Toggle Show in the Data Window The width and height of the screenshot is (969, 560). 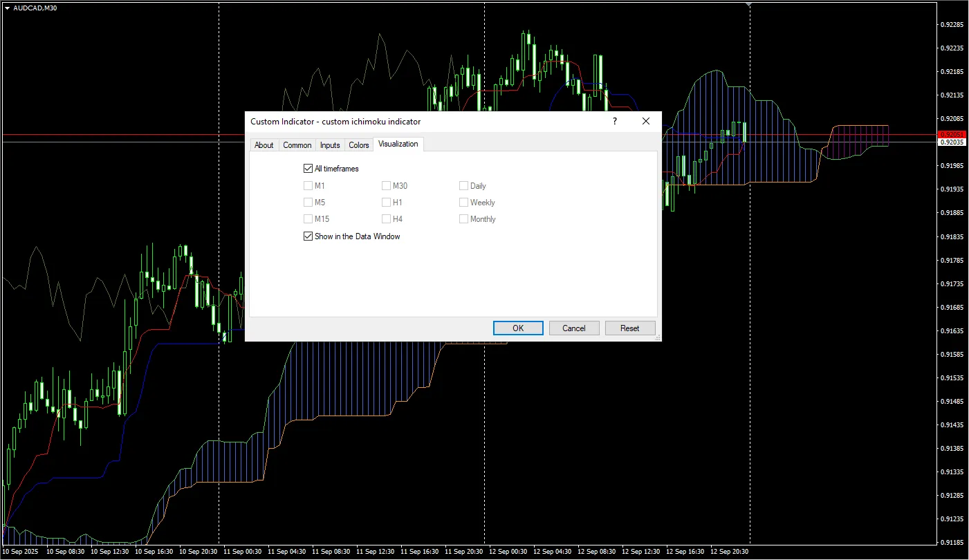click(308, 236)
